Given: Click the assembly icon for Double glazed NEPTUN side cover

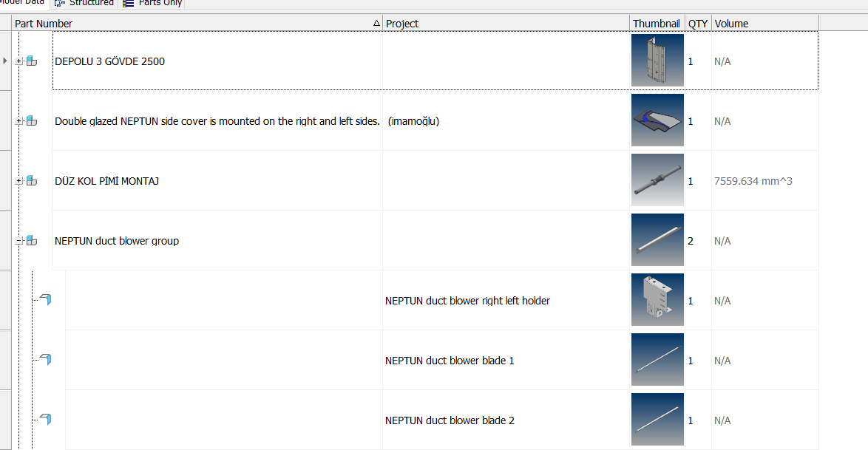Looking at the screenshot, I should (32, 121).
